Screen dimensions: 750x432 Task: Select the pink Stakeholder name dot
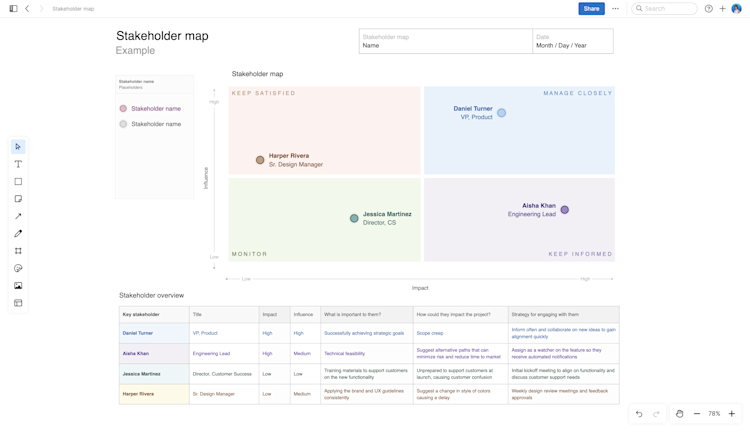pos(123,109)
